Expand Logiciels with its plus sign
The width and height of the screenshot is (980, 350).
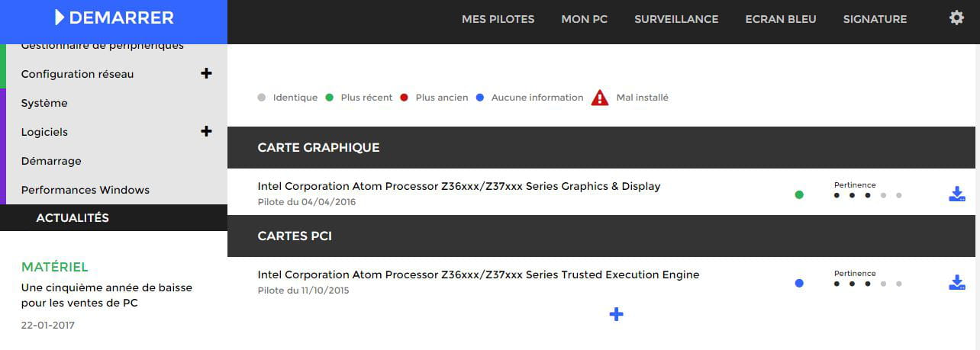[206, 131]
